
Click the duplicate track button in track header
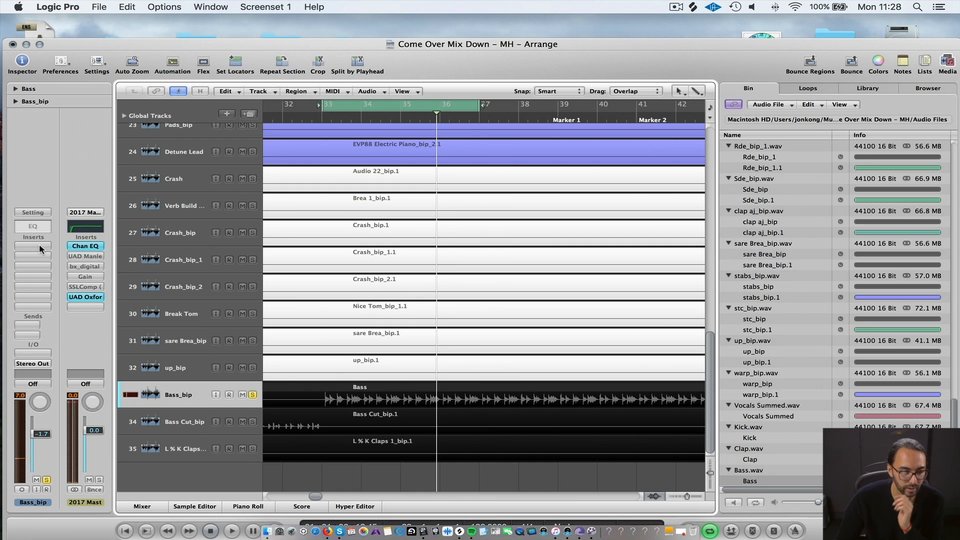[x=249, y=114]
